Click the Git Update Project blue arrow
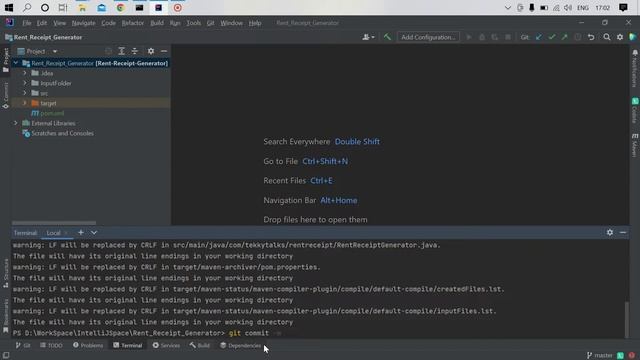Viewport: 640px width, 360px height. (539, 37)
